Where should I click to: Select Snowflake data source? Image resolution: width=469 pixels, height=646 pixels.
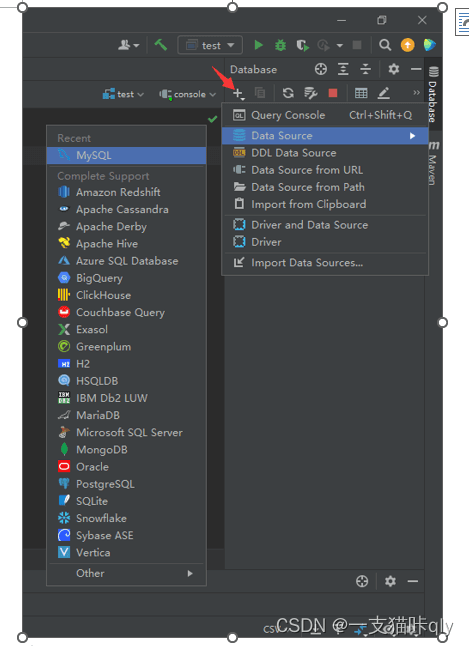pos(127,518)
